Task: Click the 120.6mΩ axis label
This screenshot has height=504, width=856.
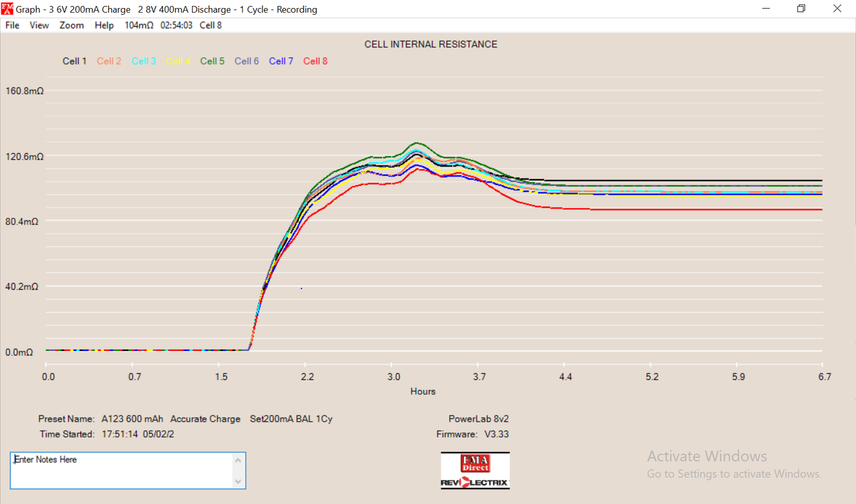Action: tap(24, 156)
